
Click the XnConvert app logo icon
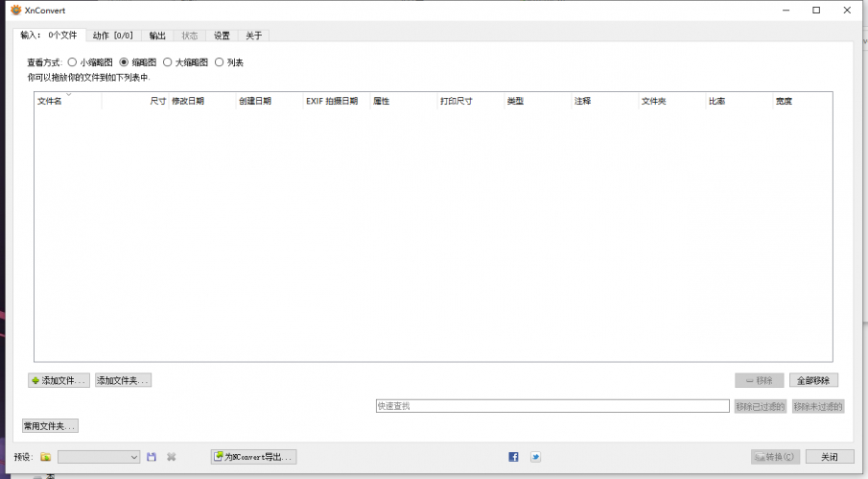point(16,10)
